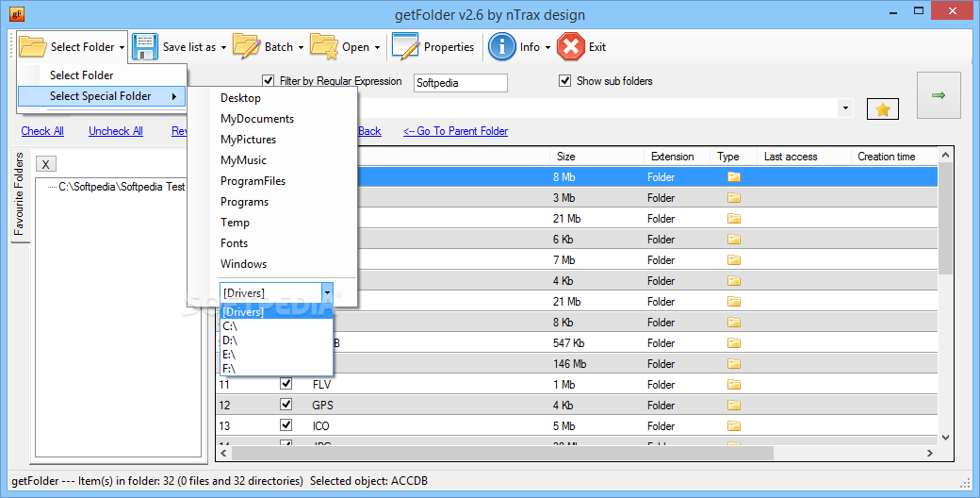Screen dimensions: 980x498
Task: Click the Properties notepad icon
Action: 405,47
